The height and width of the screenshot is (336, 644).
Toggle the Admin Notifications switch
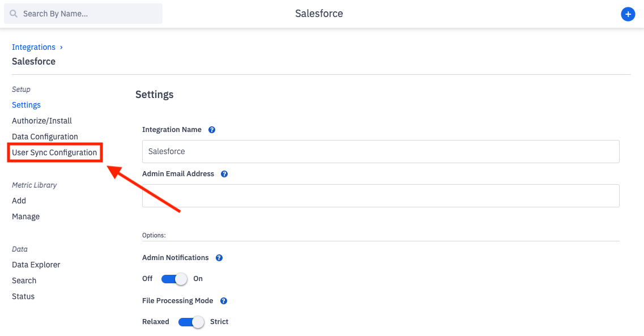[174, 279]
